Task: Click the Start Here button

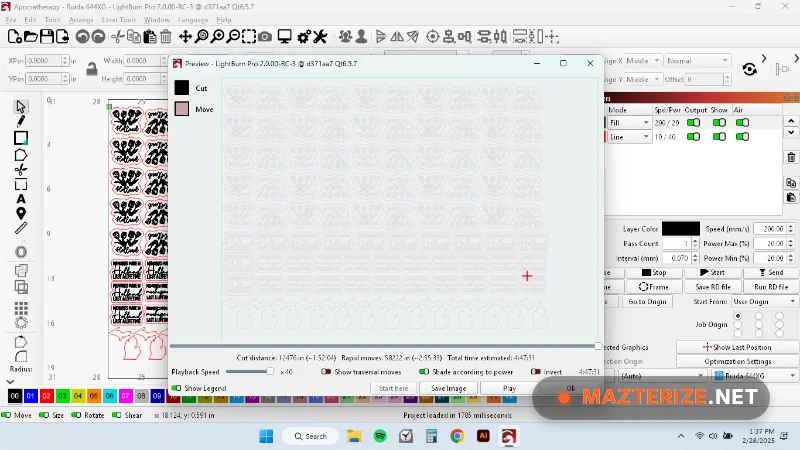Action: coord(393,388)
